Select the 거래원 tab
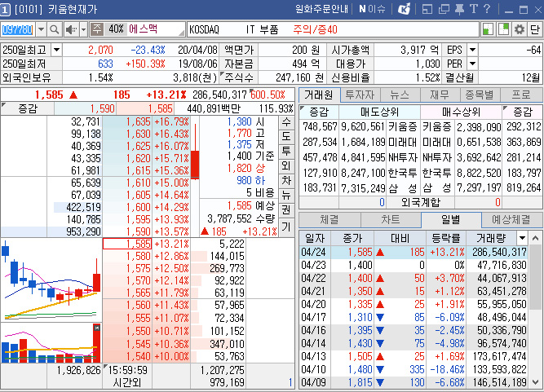 319,95
